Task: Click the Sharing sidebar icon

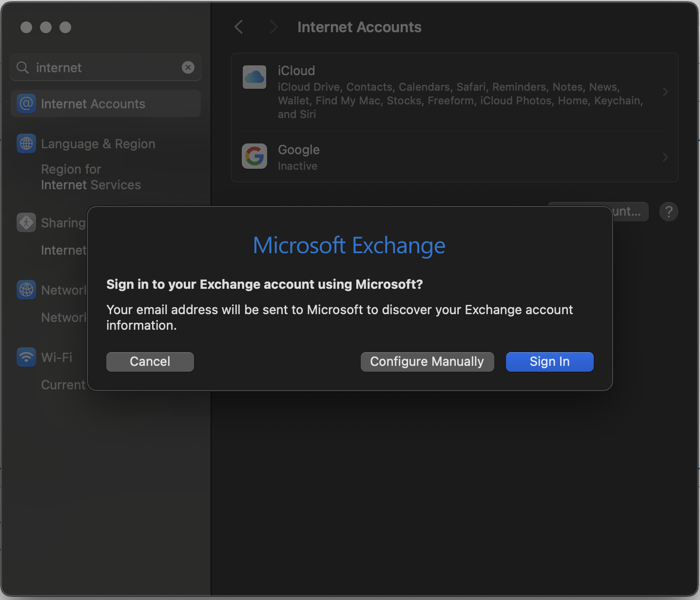Action: [x=26, y=222]
